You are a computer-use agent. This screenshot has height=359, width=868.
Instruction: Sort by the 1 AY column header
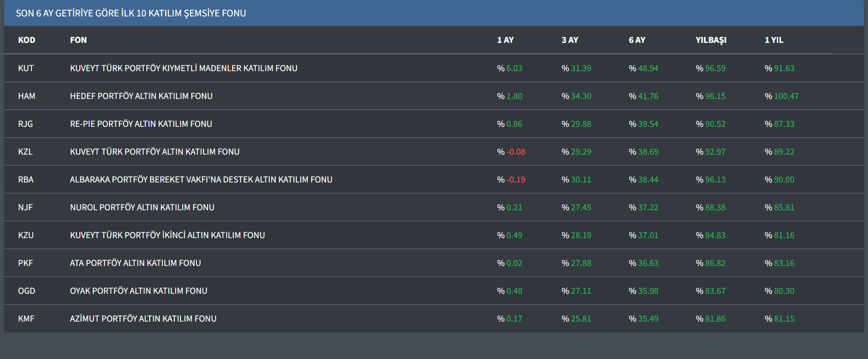pyautogui.click(x=505, y=40)
